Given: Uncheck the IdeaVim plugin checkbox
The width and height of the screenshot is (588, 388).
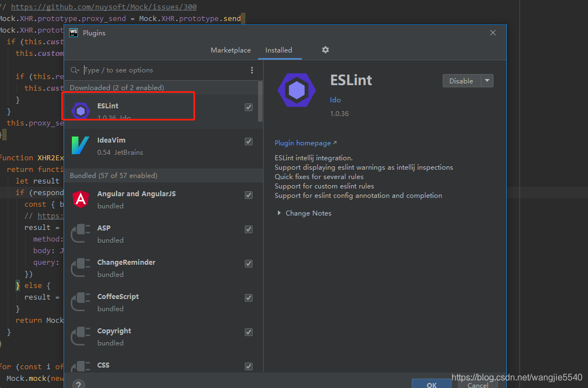Looking at the screenshot, I should [x=249, y=141].
